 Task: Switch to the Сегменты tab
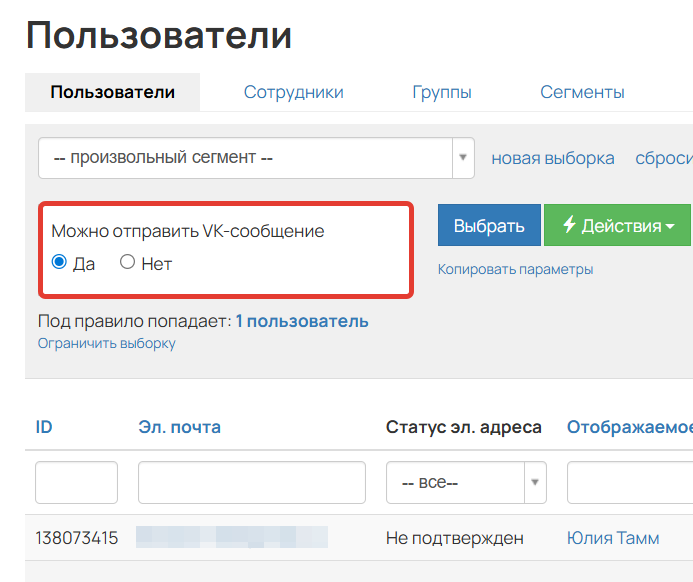[582, 92]
